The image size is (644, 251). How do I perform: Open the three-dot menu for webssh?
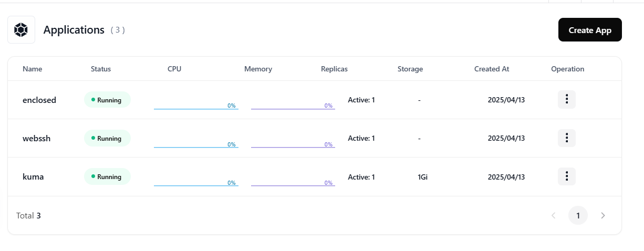coord(567,138)
